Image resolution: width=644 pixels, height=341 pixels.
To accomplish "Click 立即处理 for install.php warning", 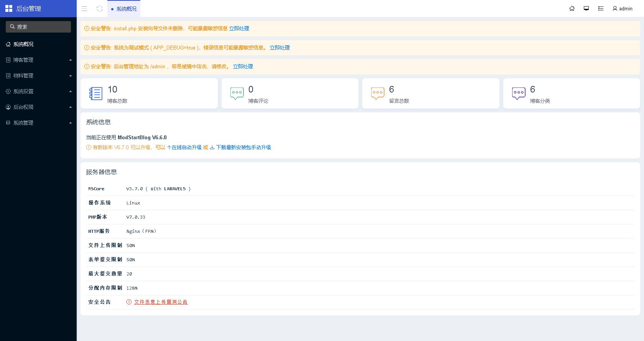I will point(239,28).
